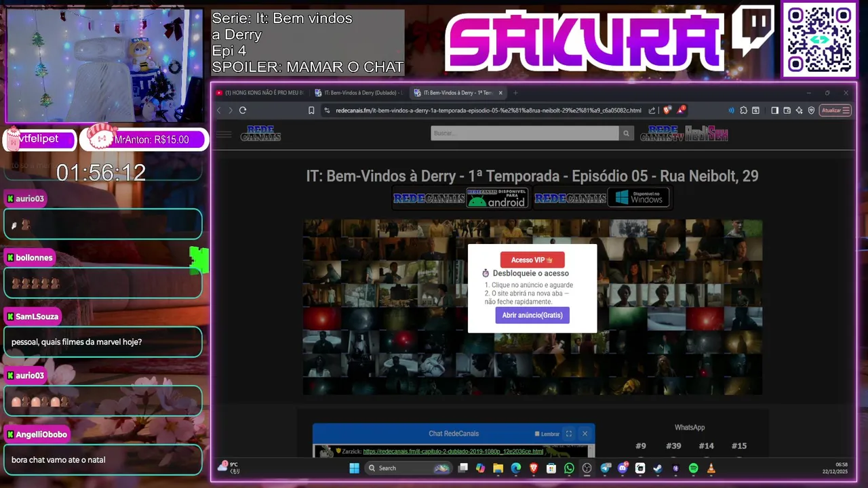Open the weather widget showing 9°C
Image resolution: width=868 pixels, height=488 pixels.
229,468
